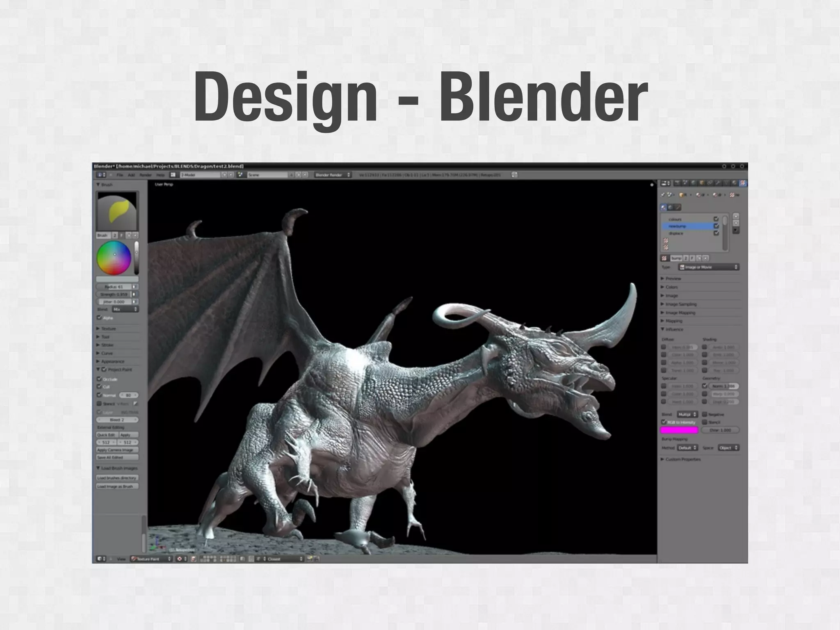Click the properties editor type icon
840x630 pixels.
(666, 183)
